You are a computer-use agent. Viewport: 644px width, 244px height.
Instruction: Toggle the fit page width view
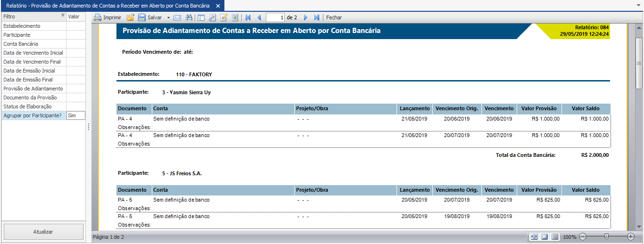tap(534, 236)
